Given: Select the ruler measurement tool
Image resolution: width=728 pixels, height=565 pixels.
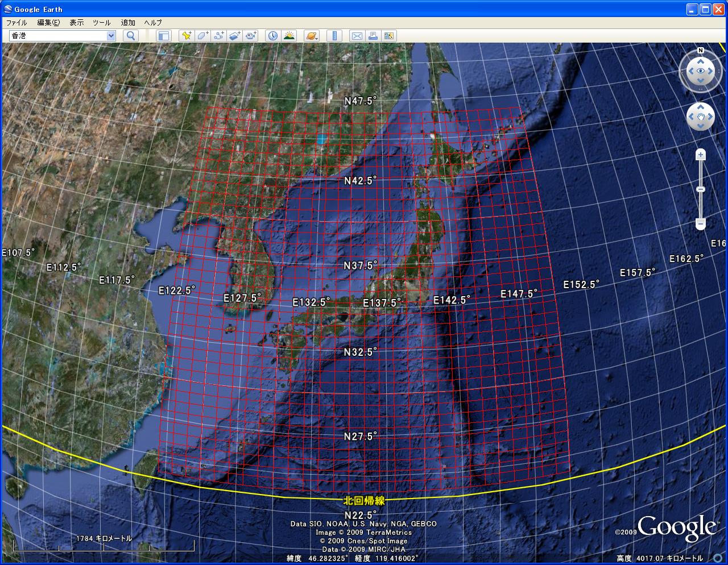Looking at the screenshot, I should pyautogui.click(x=334, y=36).
